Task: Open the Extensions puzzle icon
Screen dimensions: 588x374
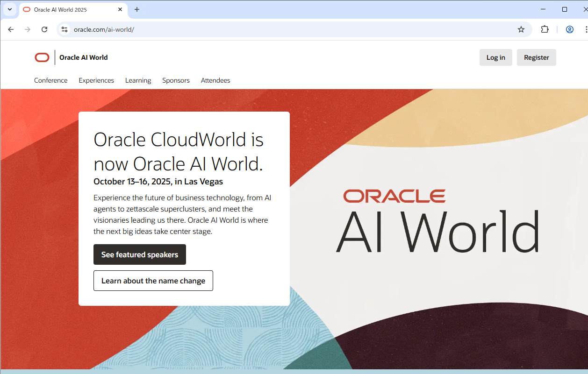Action: click(x=545, y=29)
